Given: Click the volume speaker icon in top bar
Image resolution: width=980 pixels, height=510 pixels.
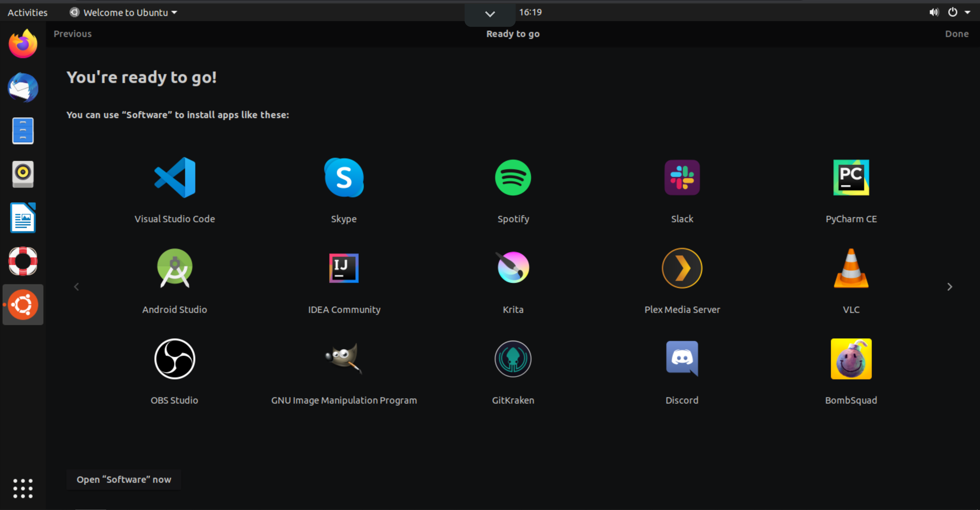Looking at the screenshot, I should pyautogui.click(x=934, y=12).
